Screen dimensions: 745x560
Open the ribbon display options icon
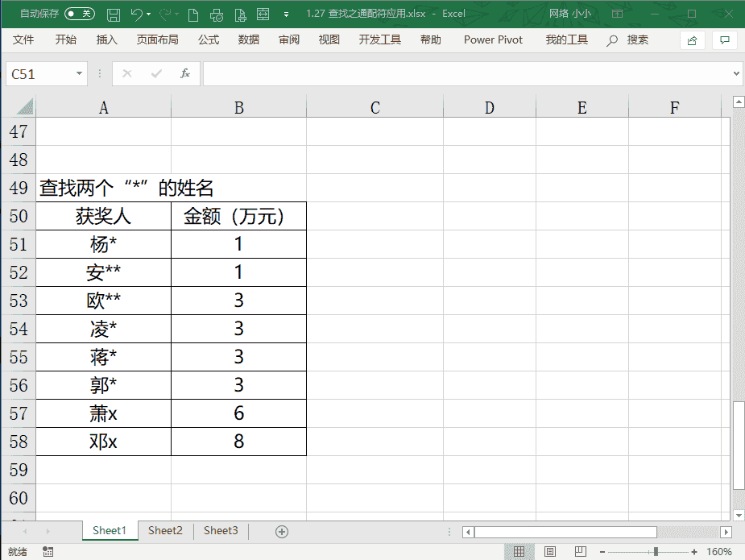[x=617, y=14]
